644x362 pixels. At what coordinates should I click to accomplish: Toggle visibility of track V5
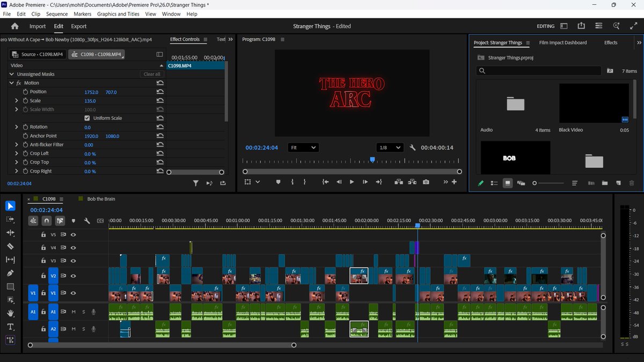click(74, 234)
